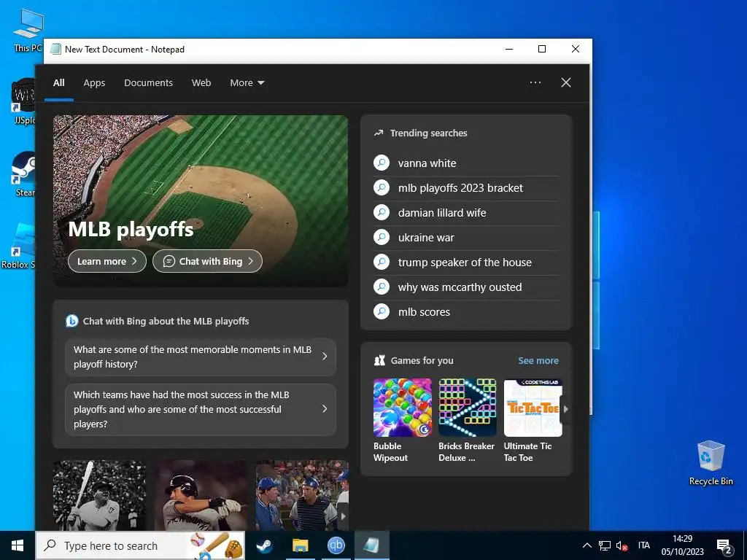Click the ITA language indicator
This screenshot has width=747, height=560.
tap(644, 545)
